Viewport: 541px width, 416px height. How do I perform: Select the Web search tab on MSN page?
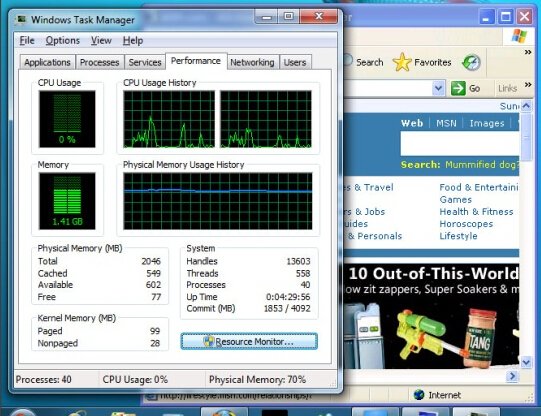pyautogui.click(x=412, y=123)
